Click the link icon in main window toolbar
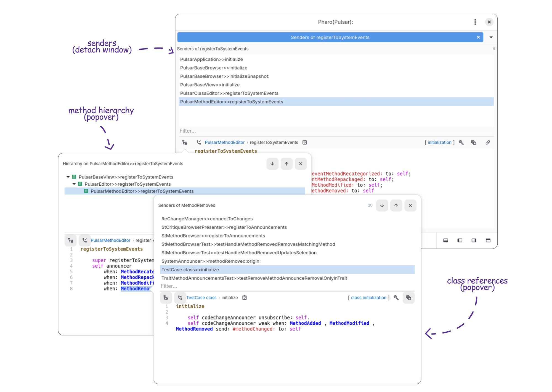Viewport: 552px width, 392px height. pos(488,142)
